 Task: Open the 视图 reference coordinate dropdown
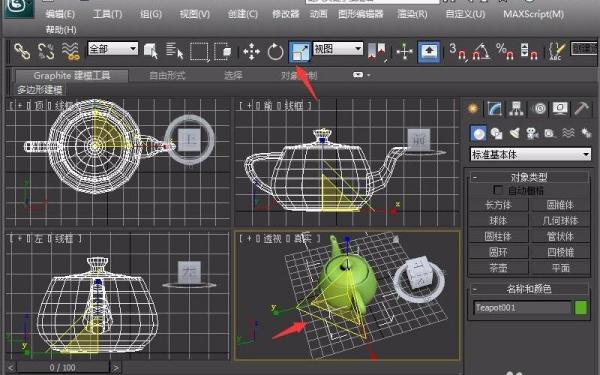click(338, 49)
